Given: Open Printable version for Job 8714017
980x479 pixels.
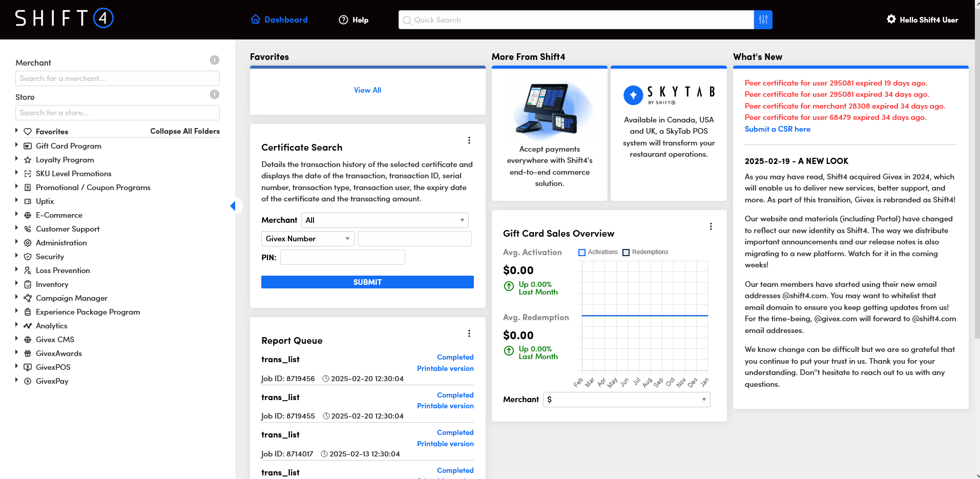Looking at the screenshot, I should [x=445, y=444].
